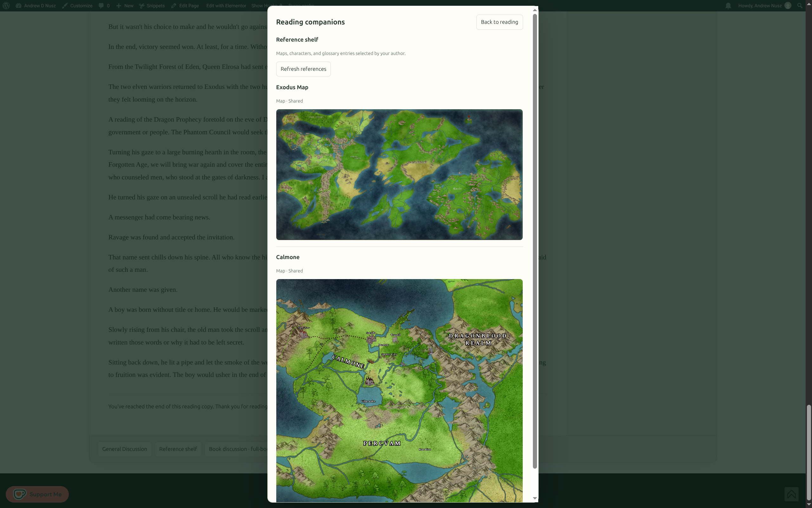Click the Calmone title above its map
812x508 pixels.
tap(288, 257)
